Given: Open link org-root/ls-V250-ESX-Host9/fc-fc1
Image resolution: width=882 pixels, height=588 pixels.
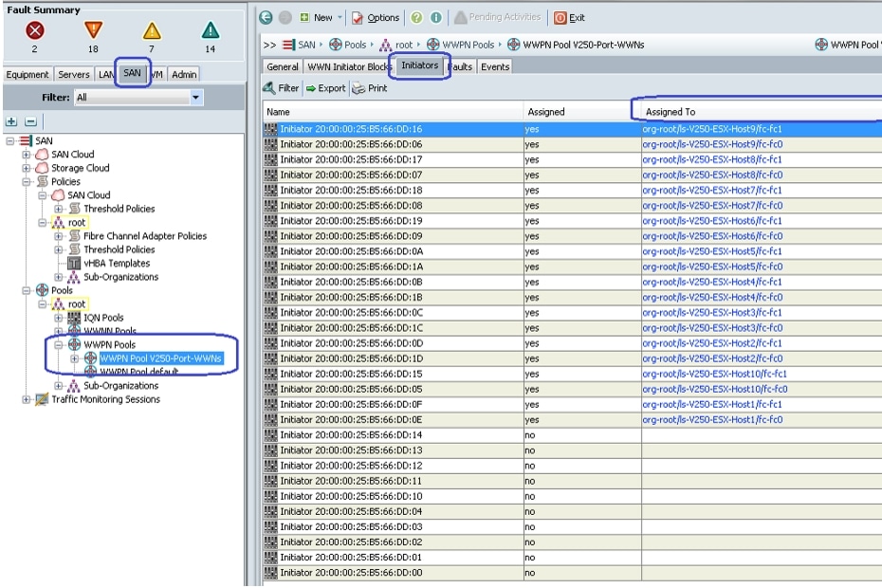Looking at the screenshot, I should click(711, 129).
